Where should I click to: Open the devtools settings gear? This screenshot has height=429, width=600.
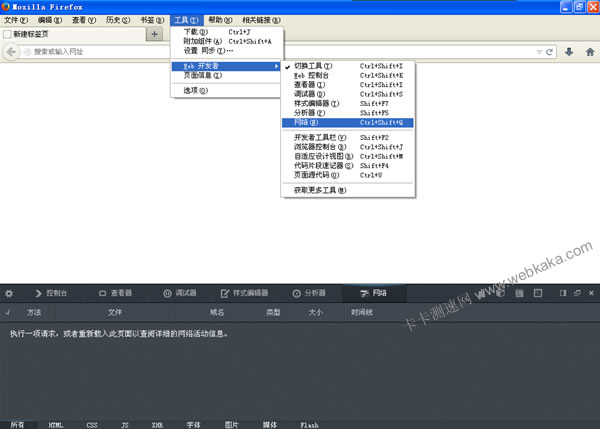point(9,294)
